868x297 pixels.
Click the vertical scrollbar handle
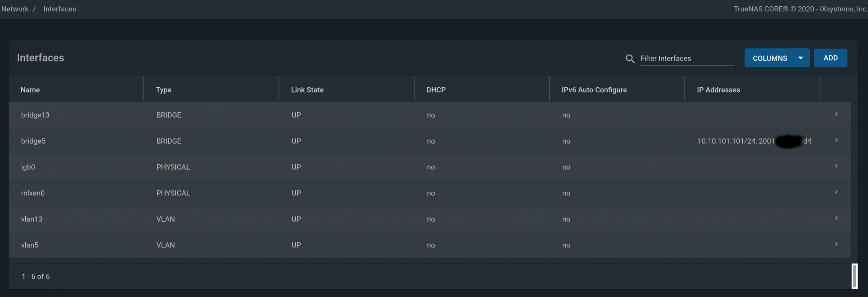click(854, 276)
